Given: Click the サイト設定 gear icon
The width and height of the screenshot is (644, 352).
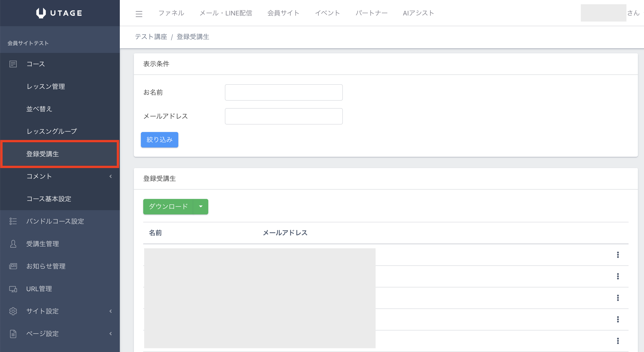Looking at the screenshot, I should (x=13, y=311).
